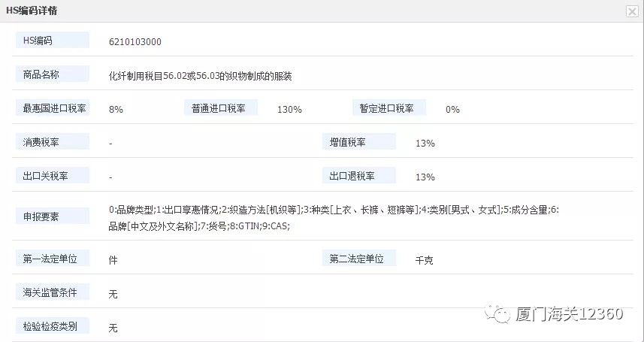This screenshot has width=644, height=342.
Task: Click the 厦门海关12360 watermark text
Action: tap(569, 314)
